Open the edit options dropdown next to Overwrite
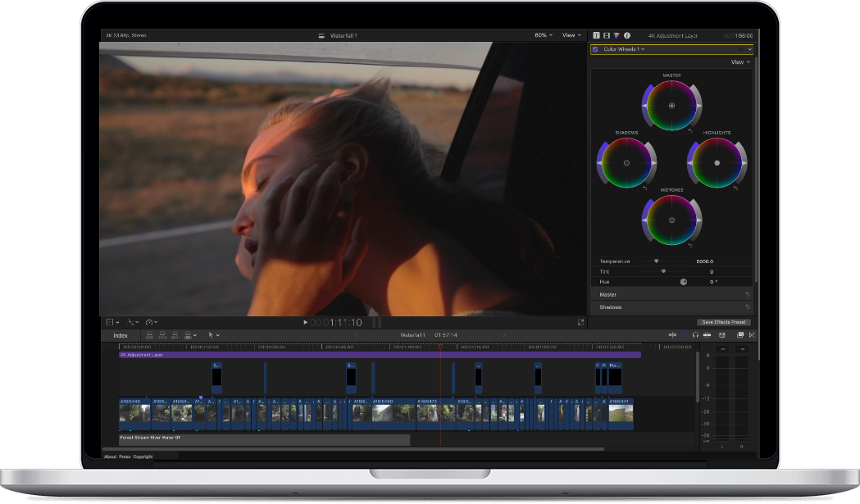 pyautogui.click(x=194, y=336)
